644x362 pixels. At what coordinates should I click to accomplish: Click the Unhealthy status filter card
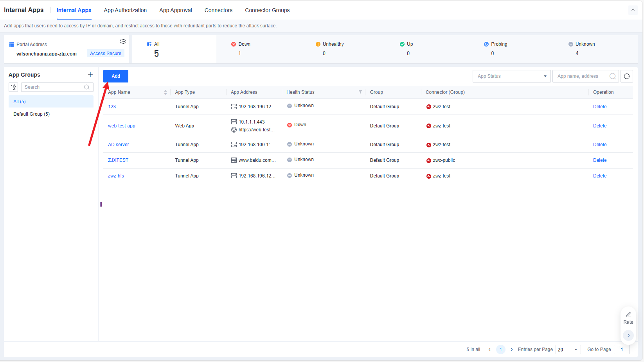click(343, 49)
